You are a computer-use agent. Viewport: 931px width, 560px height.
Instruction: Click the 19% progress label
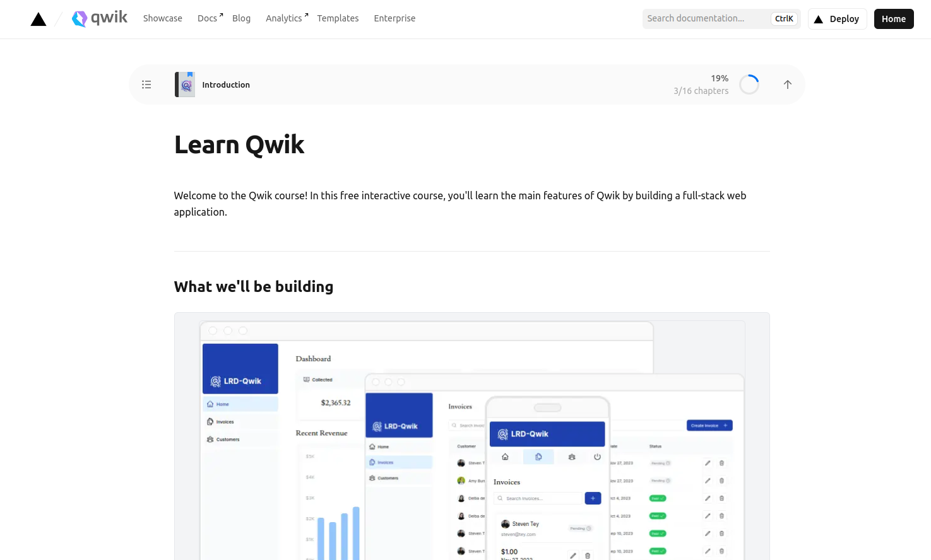pyautogui.click(x=720, y=78)
